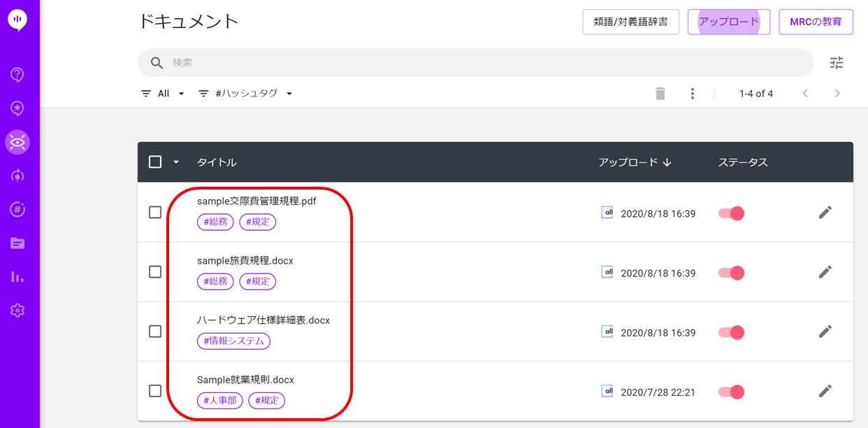
Task: Select the eye icon in sidebar
Action: [17, 143]
